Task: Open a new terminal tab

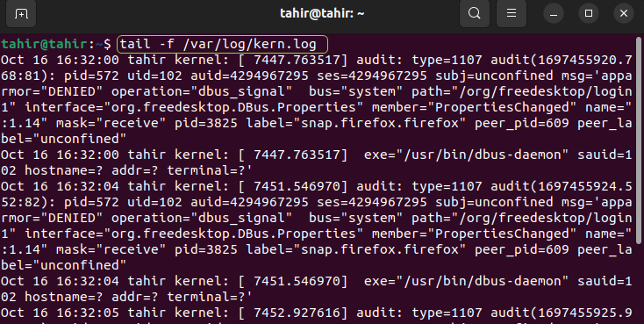Action: pos(21,13)
